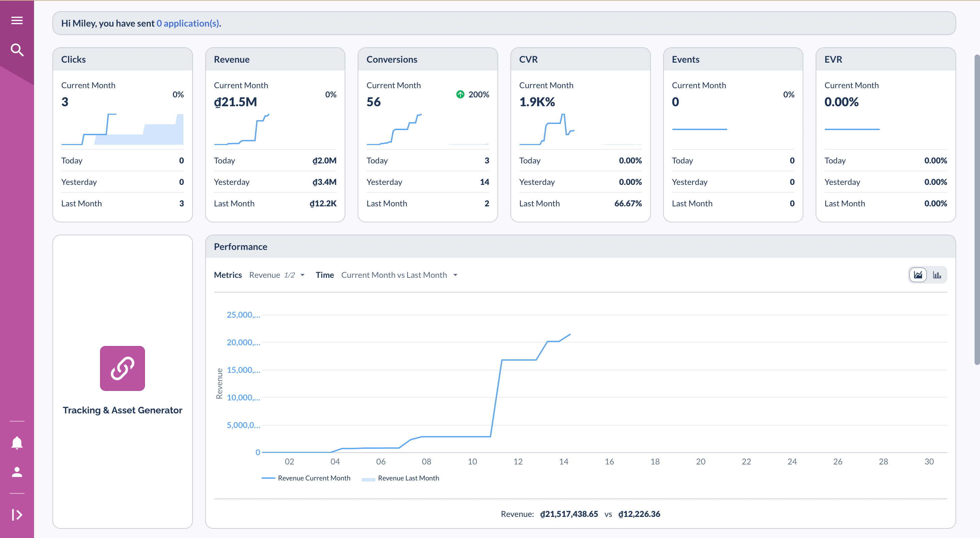Open the user profile icon
This screenshot has width=980, height=538.
click(x=17, y=472)
